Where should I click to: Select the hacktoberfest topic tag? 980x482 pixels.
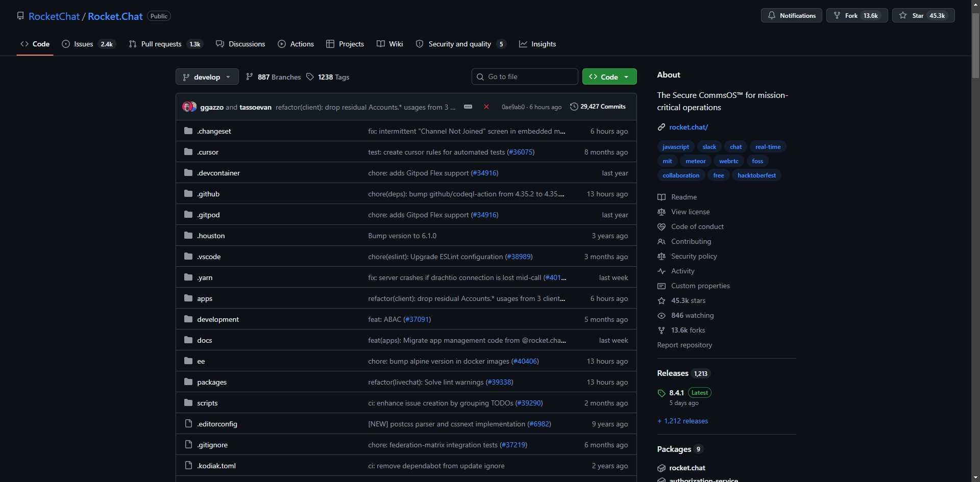(x=756, y=175)
